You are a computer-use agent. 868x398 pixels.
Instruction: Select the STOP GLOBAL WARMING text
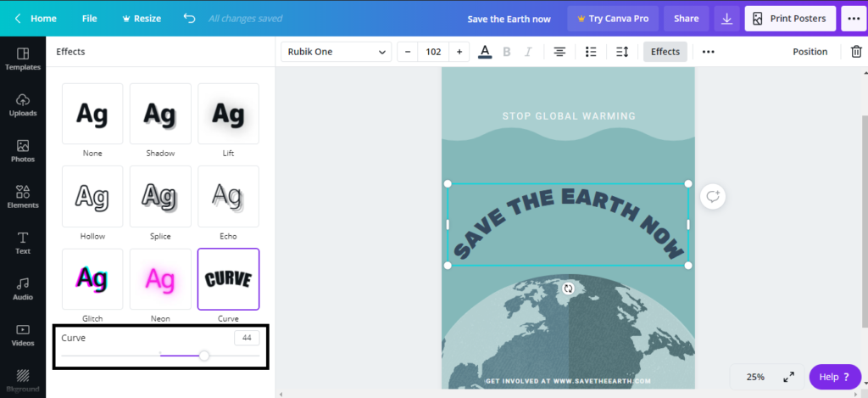pos(569,116)
